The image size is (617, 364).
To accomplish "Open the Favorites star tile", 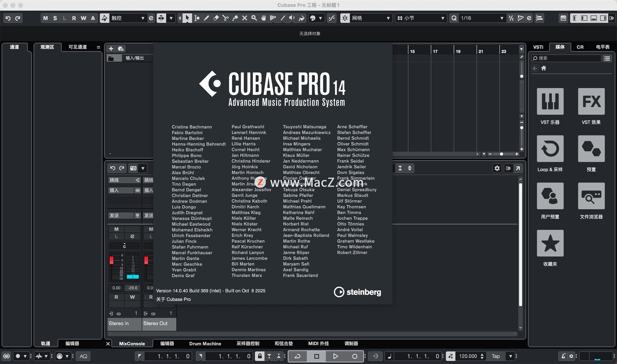I will tap(550, 243).
